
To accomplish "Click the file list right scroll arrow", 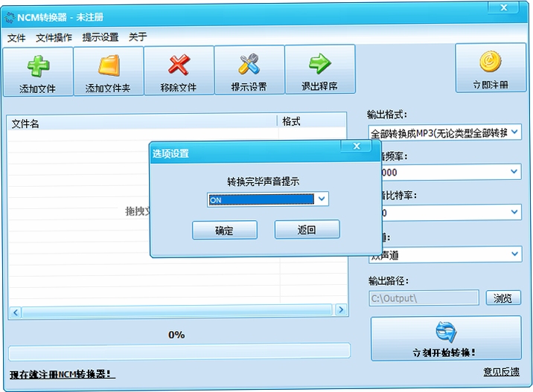I will coord(341,309).
